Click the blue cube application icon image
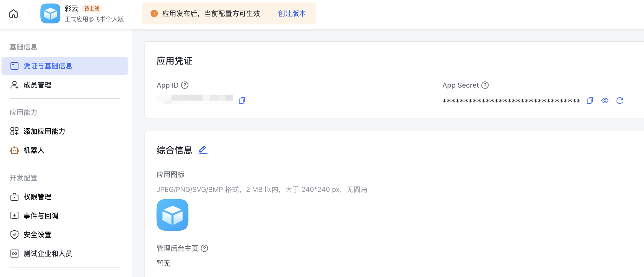The image size is (644, 277). 172,215
